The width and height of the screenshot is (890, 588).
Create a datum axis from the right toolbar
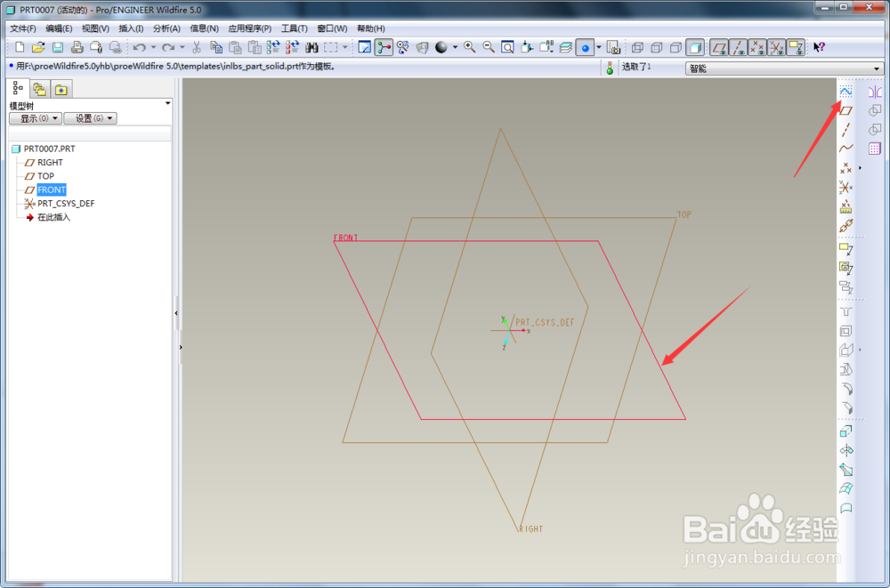coord(845,130)
